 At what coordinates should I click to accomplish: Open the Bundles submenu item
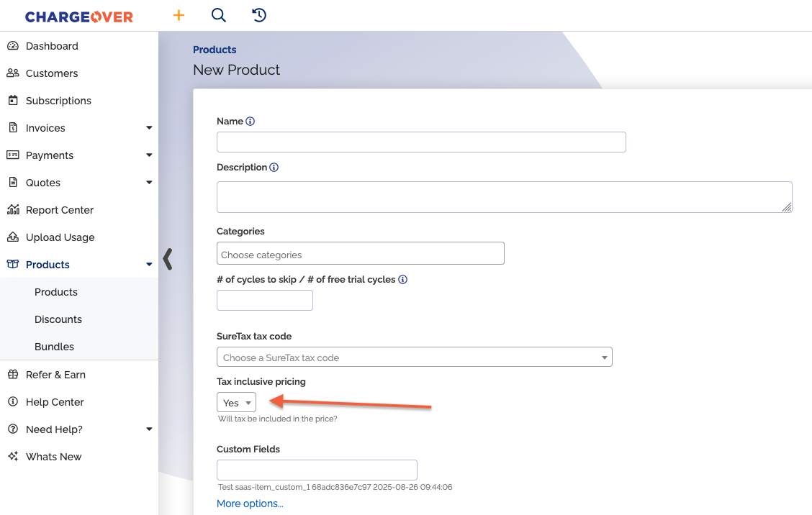[x=54, y=347]
